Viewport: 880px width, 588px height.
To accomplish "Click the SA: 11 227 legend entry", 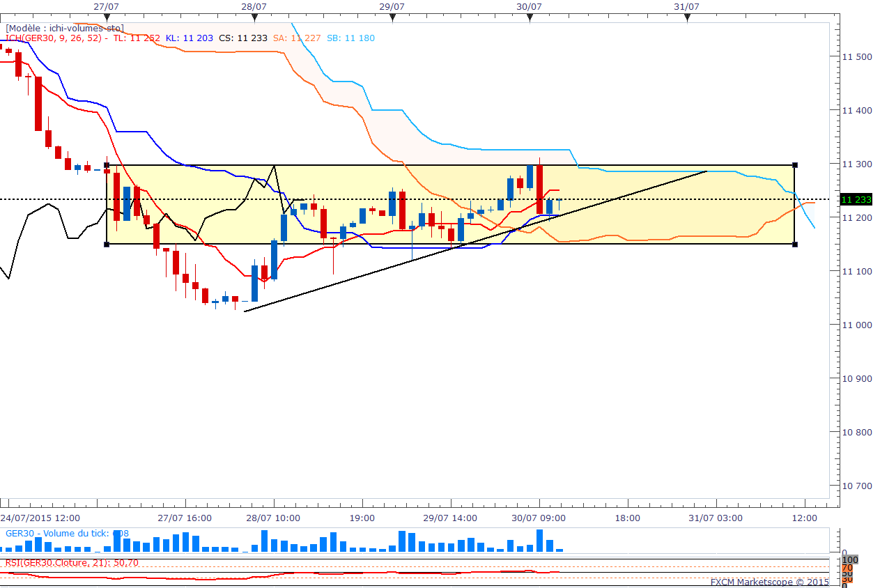I will [297, 38].
